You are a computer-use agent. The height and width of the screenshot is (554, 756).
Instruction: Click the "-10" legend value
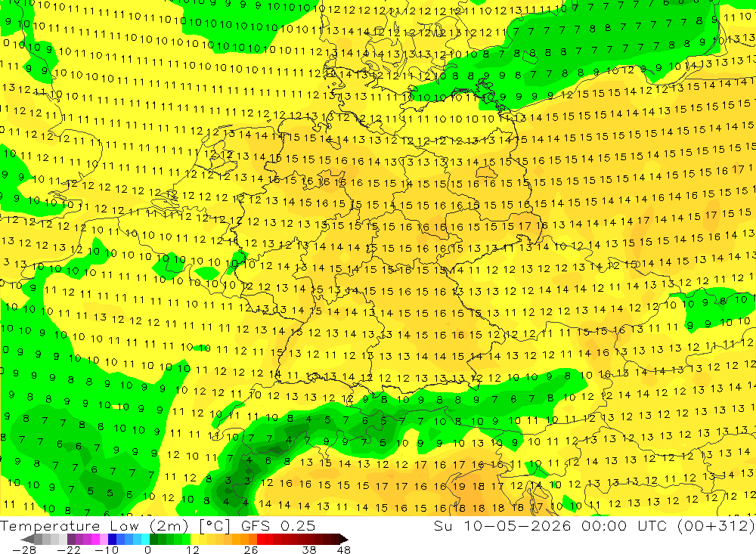tap(107, 550)
